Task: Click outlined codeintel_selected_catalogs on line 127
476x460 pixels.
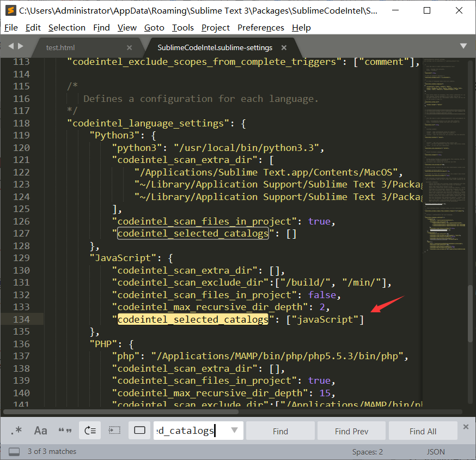Action: click(x=193, y=233)
